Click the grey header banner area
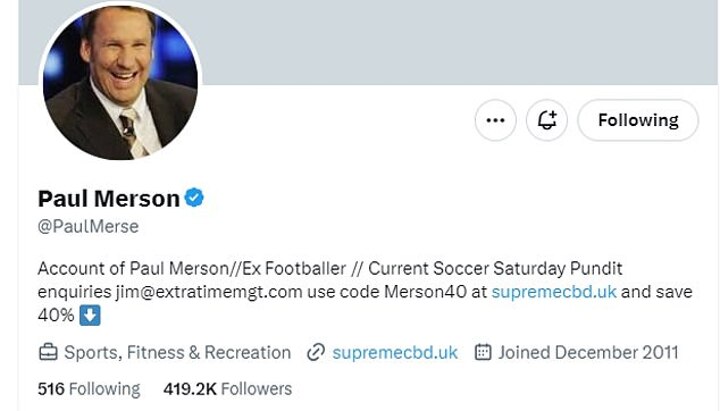 coord(450,40)
